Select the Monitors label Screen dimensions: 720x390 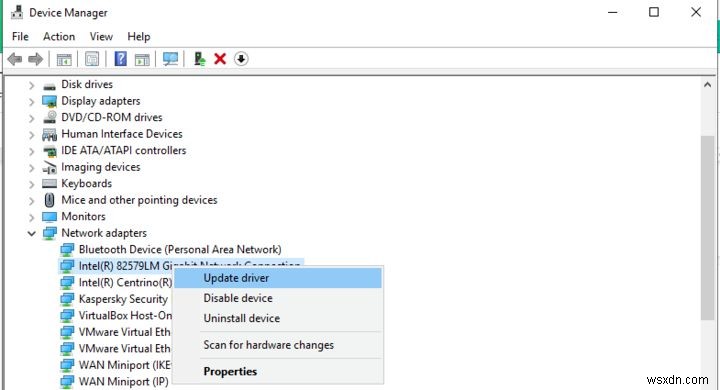[x=83, y=217]
